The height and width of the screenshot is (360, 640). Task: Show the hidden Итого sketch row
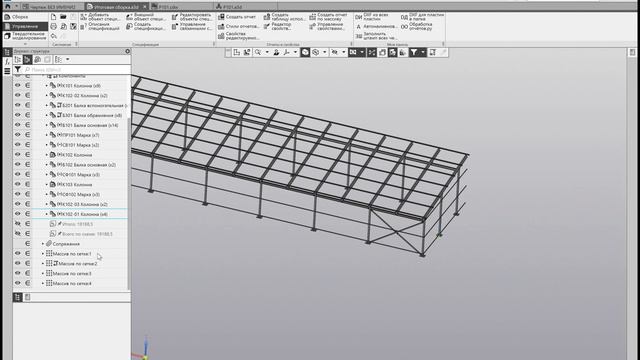(x=18, y=224)
